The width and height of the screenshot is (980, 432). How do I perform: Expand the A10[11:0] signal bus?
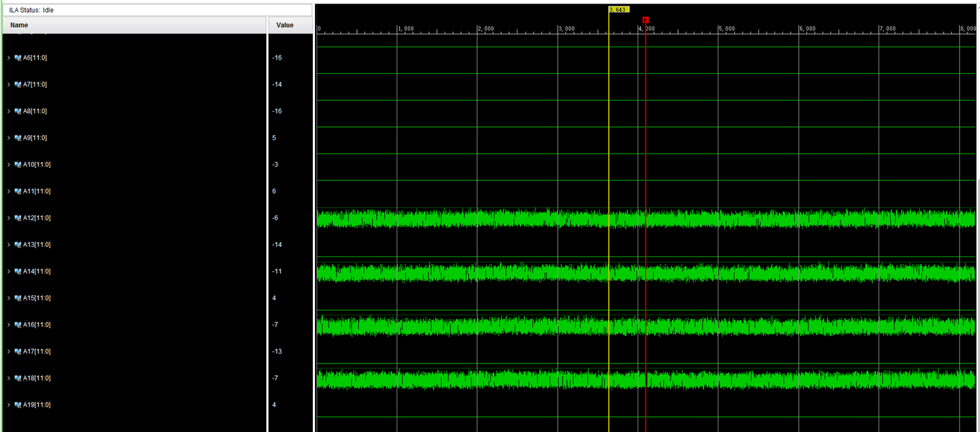coord(9,165)
